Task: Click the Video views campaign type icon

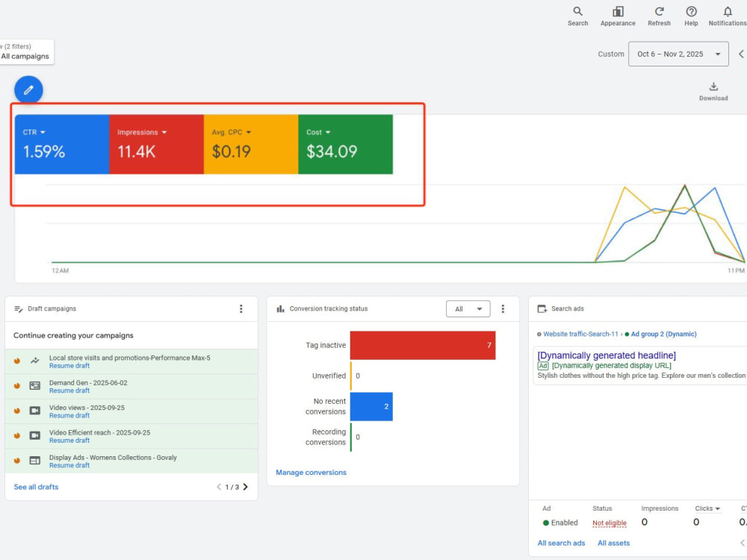Action: [35, 411]
